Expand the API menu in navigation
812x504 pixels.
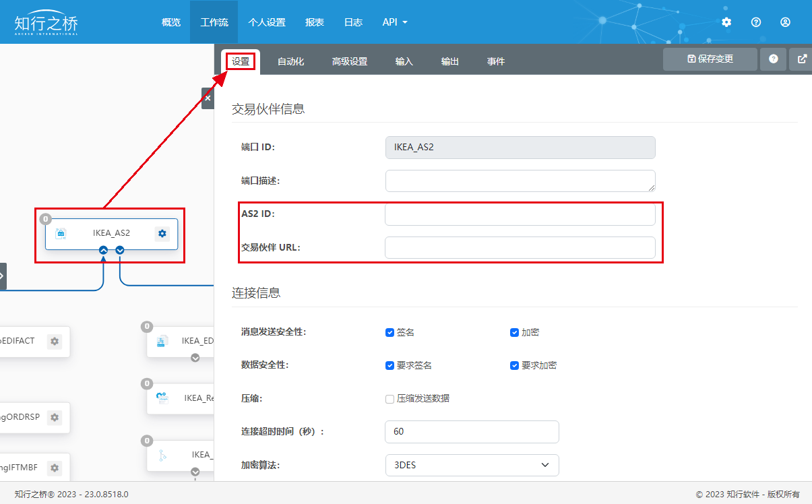[x=395, y=22]
